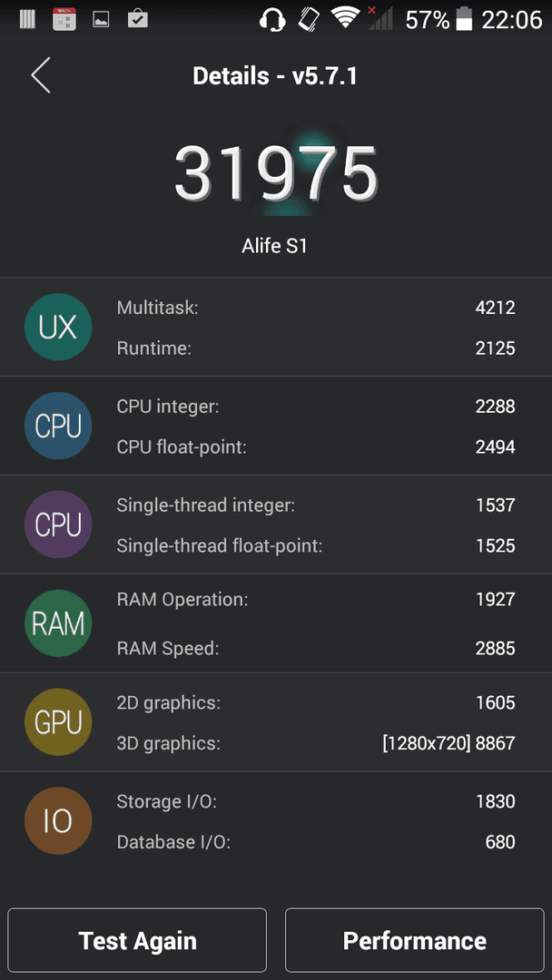The width and height of the screenshot is (552, 980).
Task: Open the picture notification icon
Action: (x=102, y=20)
